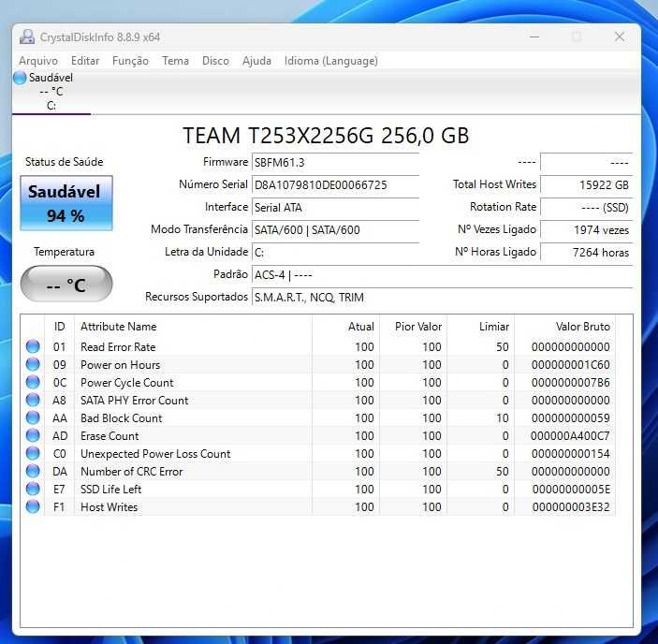Close the CrystalDiskInfo window
The width and height of the screenshot is (658, 644).
(620, 37)
